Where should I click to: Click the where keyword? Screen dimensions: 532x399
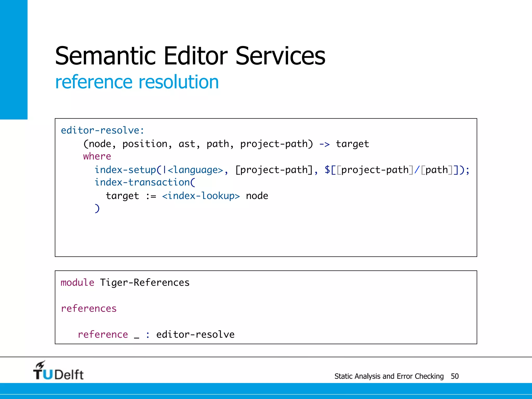(x=97, y=156)
